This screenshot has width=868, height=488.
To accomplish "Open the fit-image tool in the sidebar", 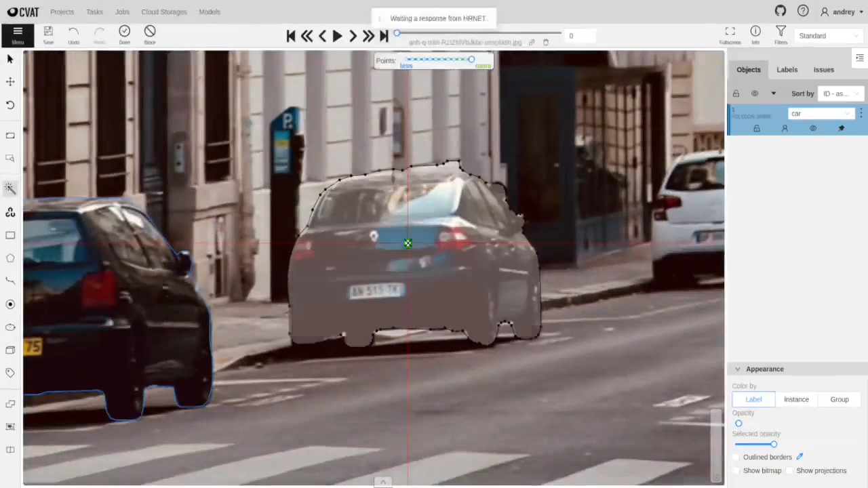I will pos(10,136).
